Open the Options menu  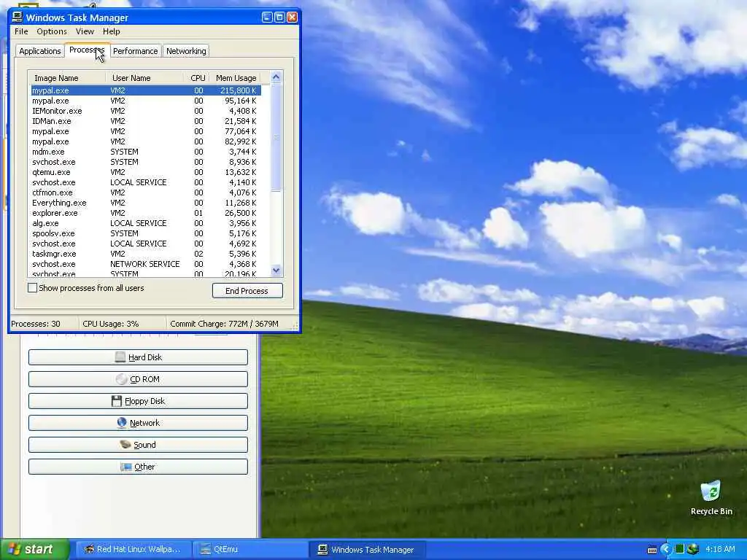coord(52,31)
